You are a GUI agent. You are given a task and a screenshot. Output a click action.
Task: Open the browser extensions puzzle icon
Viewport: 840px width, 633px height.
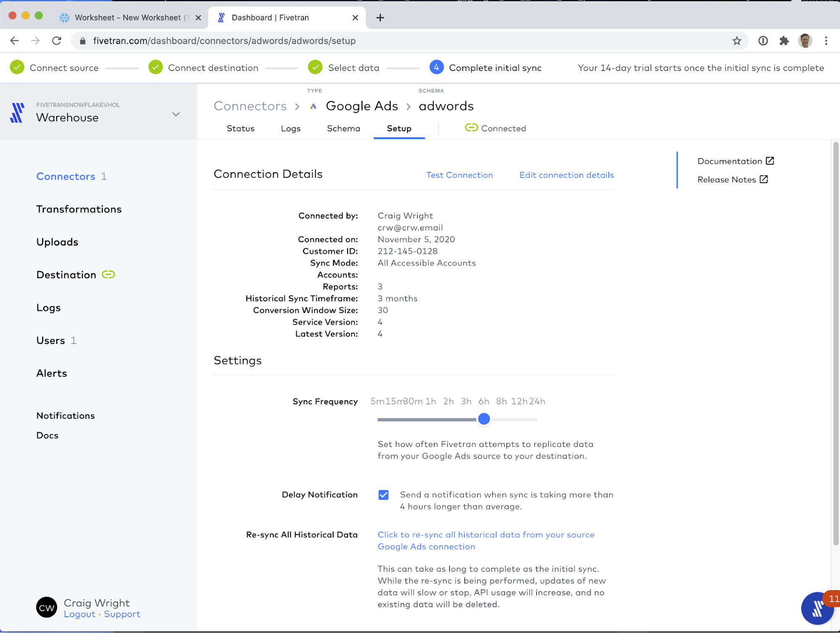pyautogui.click(x=784, y=41)
